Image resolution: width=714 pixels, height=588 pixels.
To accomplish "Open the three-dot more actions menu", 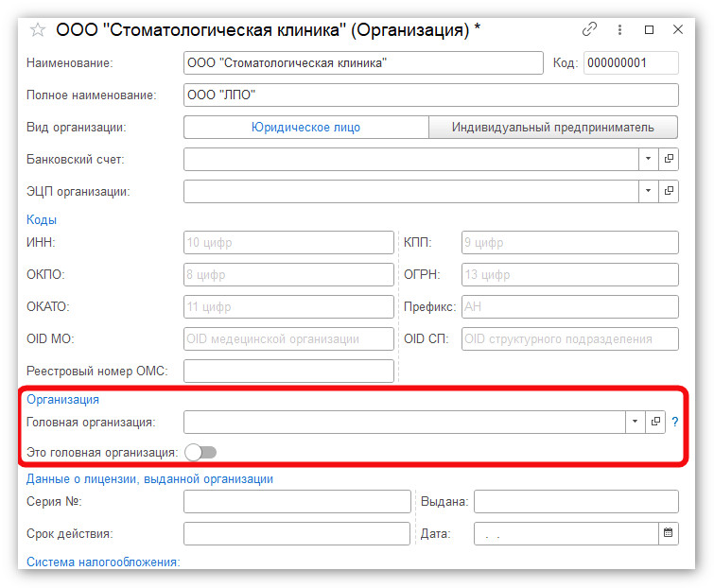I will 619,29.
